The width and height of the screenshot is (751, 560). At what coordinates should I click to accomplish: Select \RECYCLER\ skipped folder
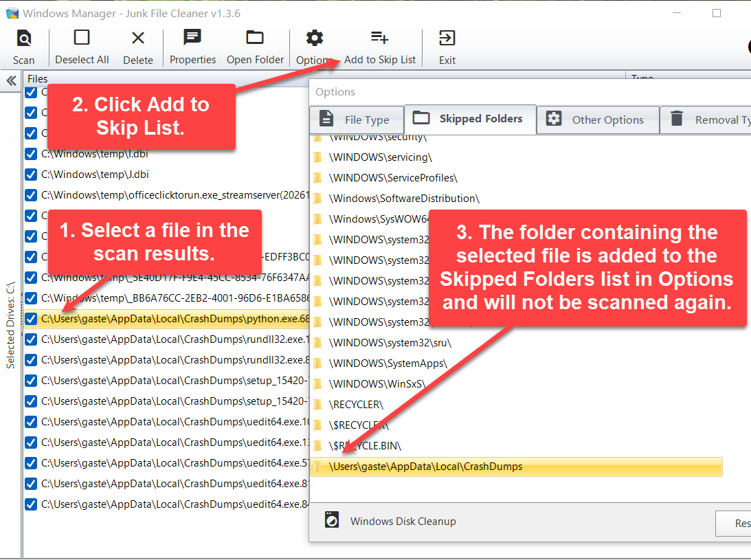point(356,404)
